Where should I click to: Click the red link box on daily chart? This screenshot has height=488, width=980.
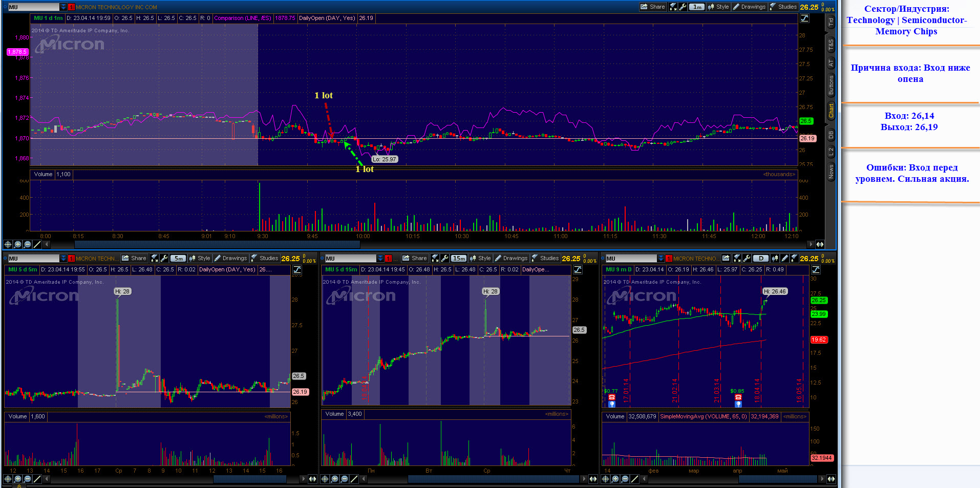[669, 259]
